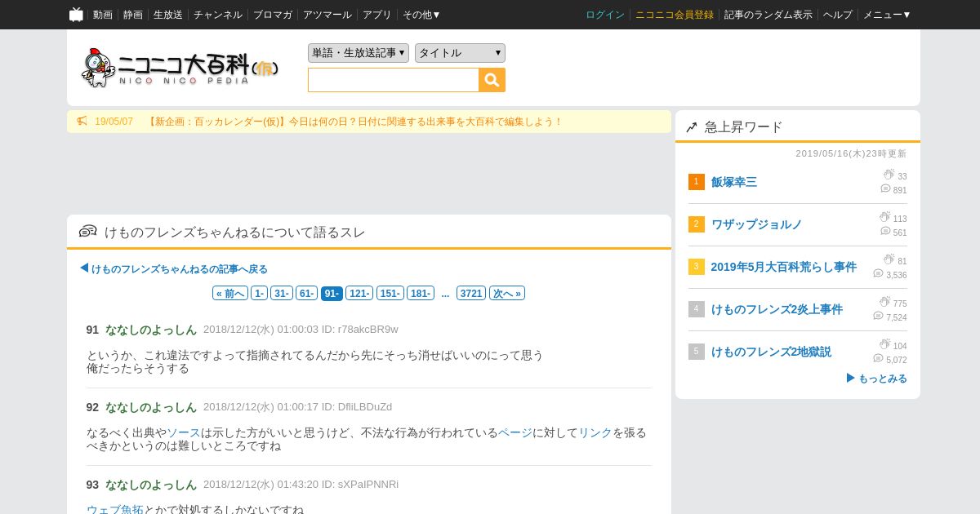Viewport: 980px width, 514px height.
Task: Open the 単語・生放送記事 dropdown
Action: click(359, 53)
